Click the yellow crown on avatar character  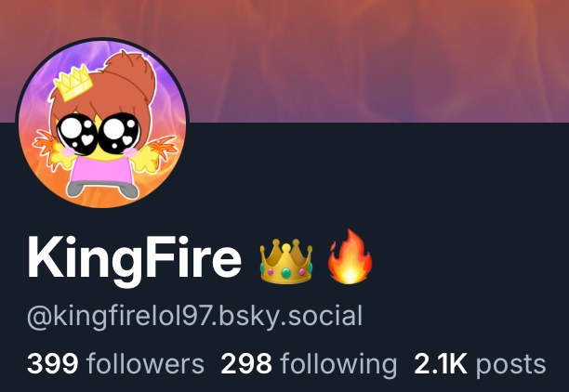tap(73, 83)
